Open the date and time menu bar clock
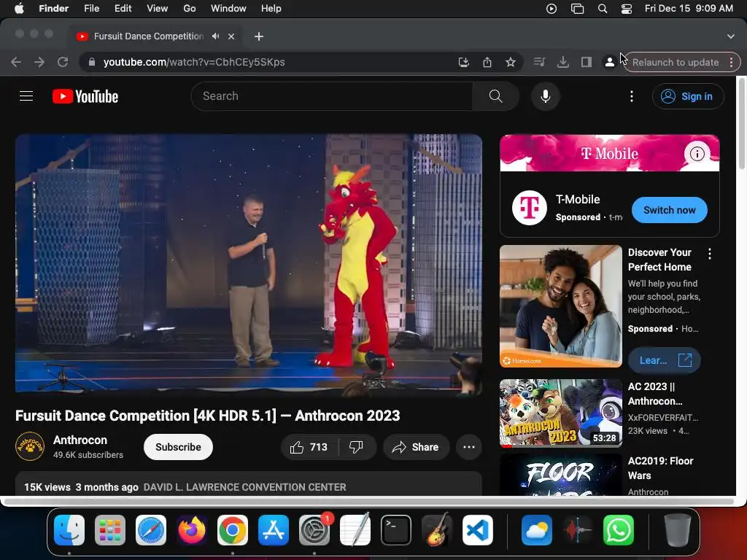 [x=689, y=9]
